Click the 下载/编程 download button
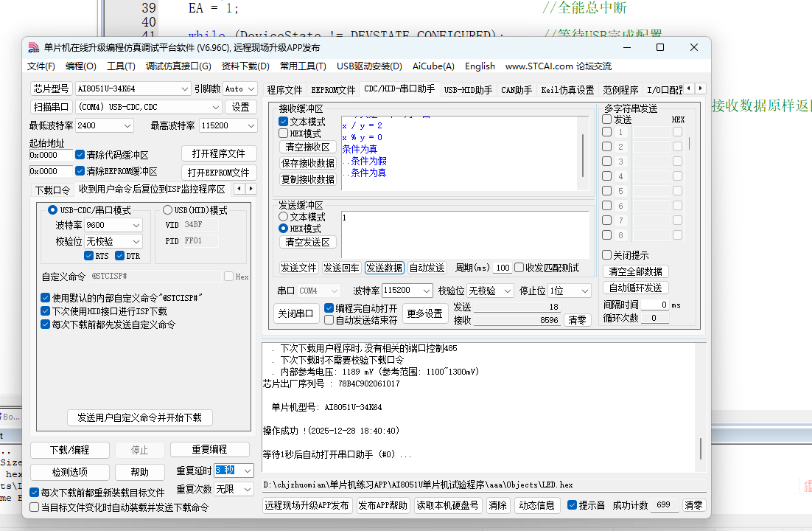Viewport: 812px width, 531px height. point(69,450)
